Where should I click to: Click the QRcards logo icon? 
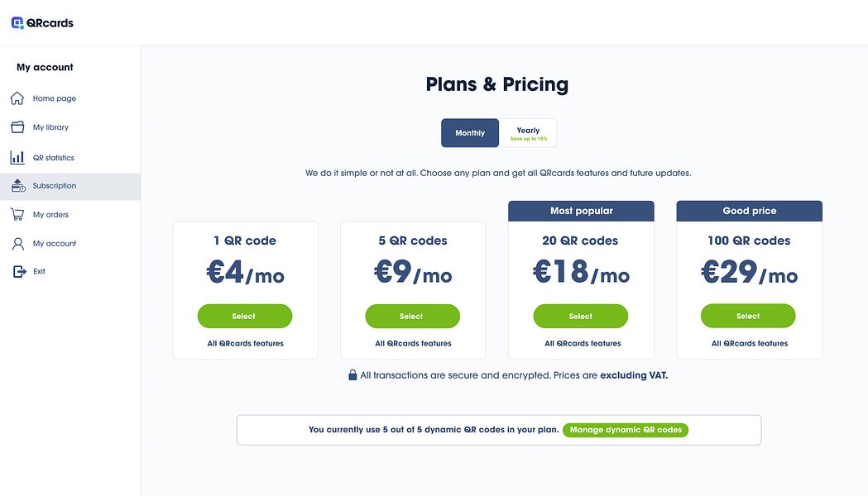(x=17, y=23)
